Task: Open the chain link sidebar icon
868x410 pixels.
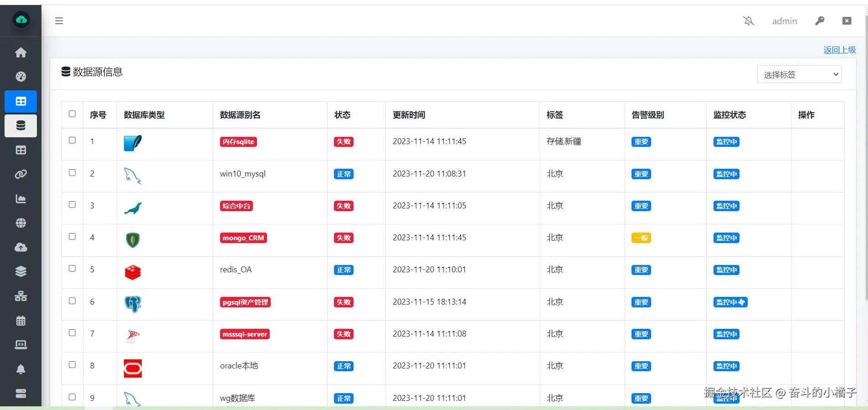Action: tap(21, 174)
